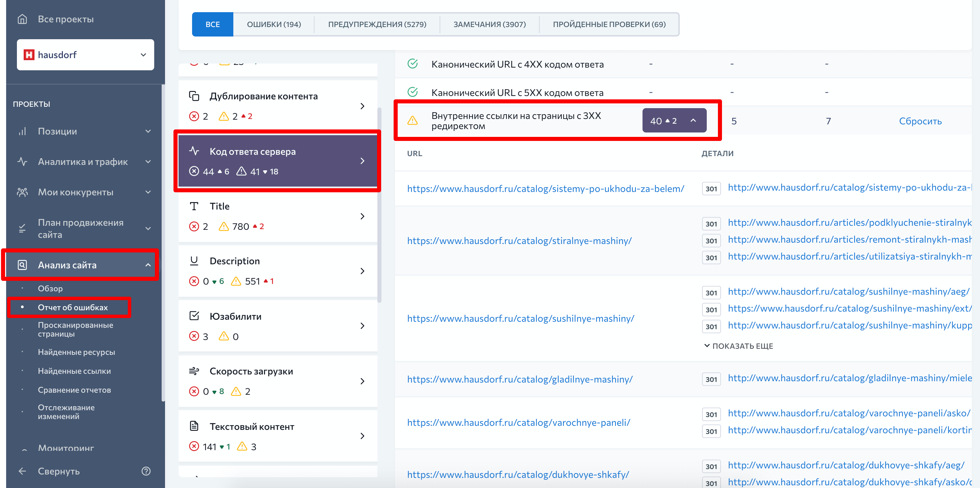Click the Скорость загрузки wind icon
The image size is (980, 488).
194,371
